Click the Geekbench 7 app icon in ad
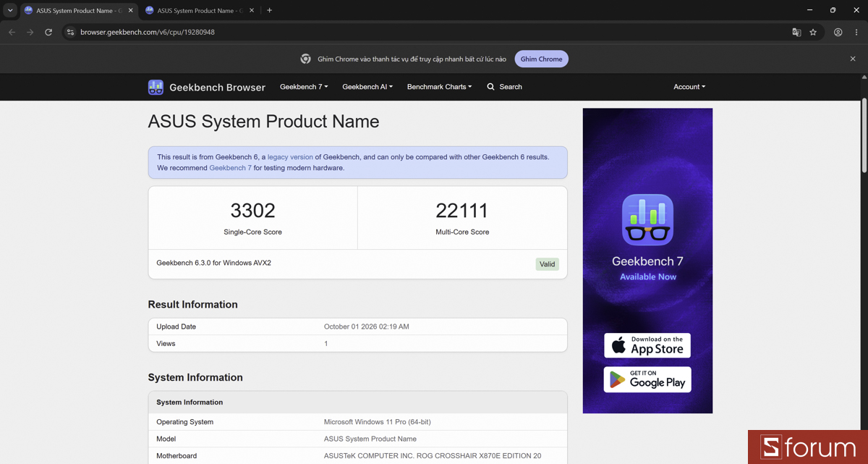The width and height of the screenshot is (868, 464). point(648,221)
